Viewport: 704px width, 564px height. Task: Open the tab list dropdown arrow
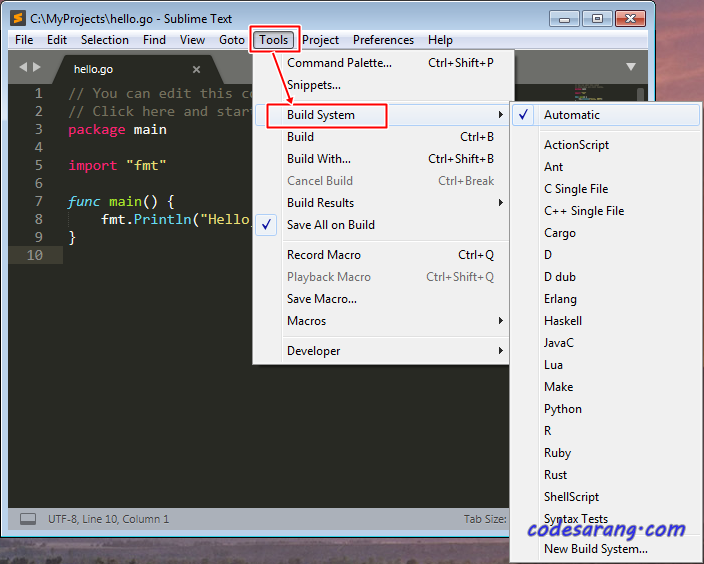pyautogui.click(x=631, y=67)
